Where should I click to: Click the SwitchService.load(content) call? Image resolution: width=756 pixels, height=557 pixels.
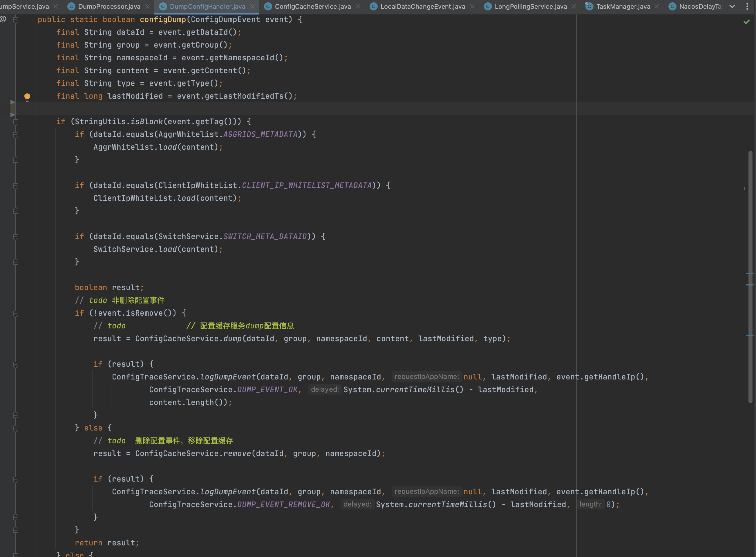pyautogui.click(x=156, y=249)
